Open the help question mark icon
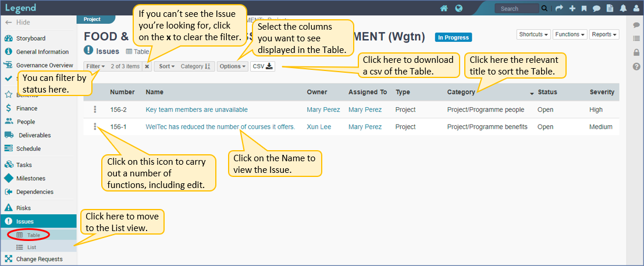Screen dimensions: 644x266 click(636, 66)
